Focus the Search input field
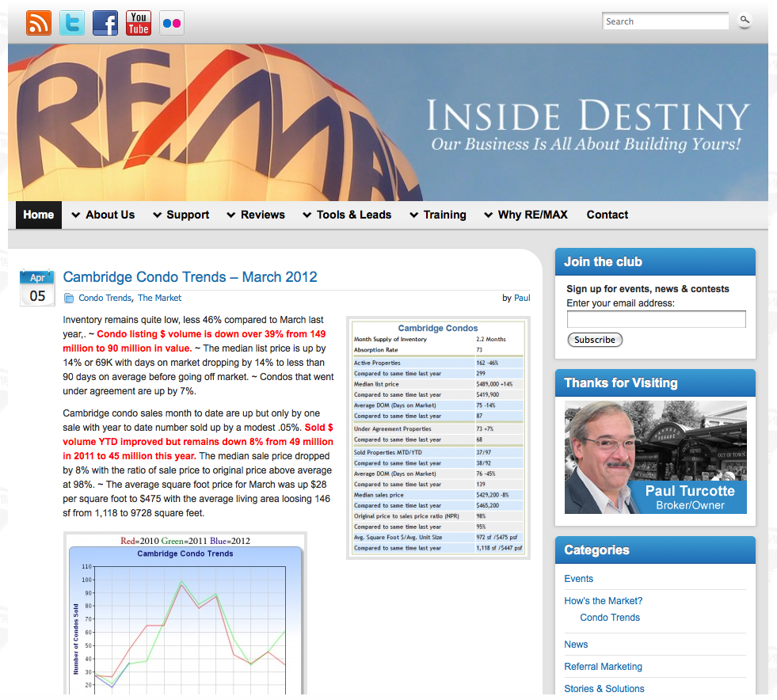The image size is (777, 700). [665, 21]
